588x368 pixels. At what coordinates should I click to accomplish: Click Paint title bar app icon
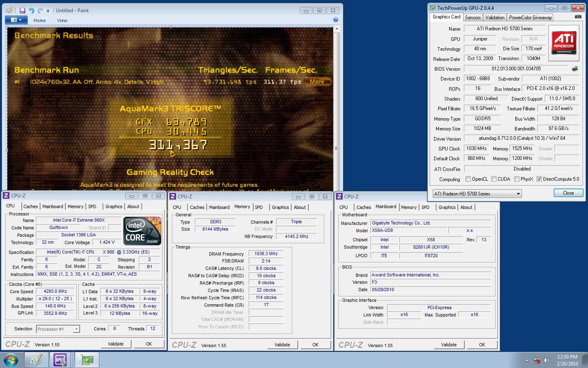coord(9,11)
